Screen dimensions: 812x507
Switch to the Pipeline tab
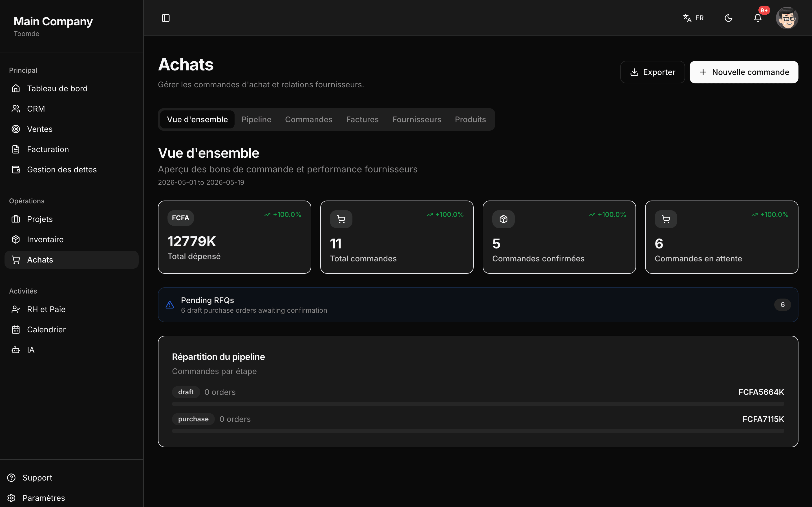[256, 119]
